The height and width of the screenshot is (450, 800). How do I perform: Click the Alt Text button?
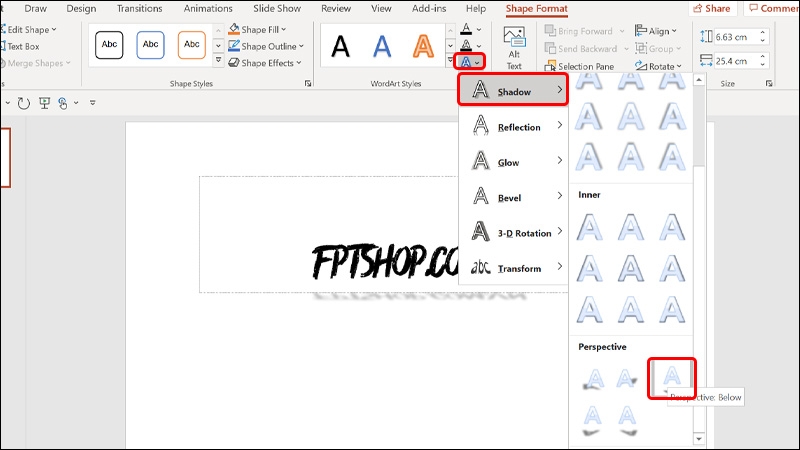[514, 48]
